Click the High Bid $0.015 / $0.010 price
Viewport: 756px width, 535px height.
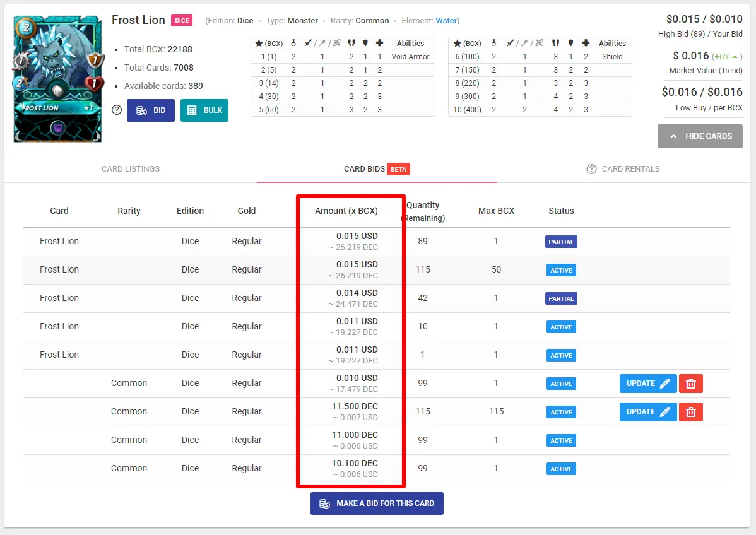point(704,19)
